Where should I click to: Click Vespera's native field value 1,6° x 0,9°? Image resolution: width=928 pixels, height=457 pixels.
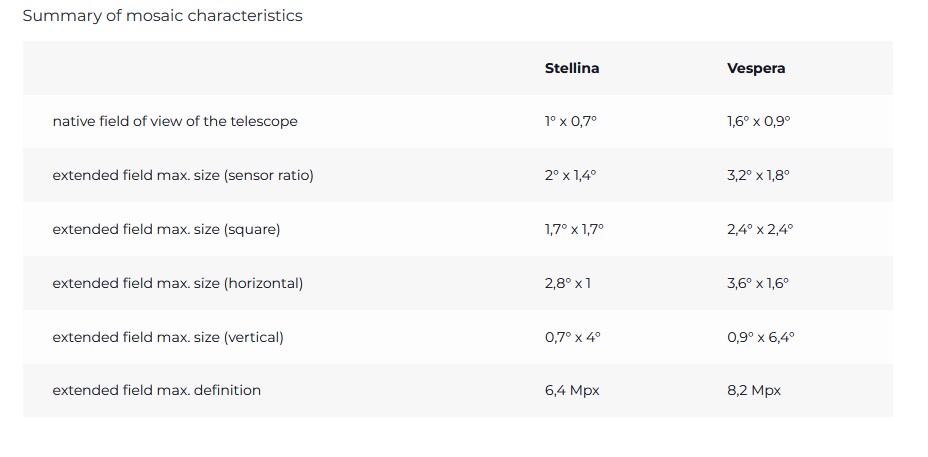(x=759, y=121)
